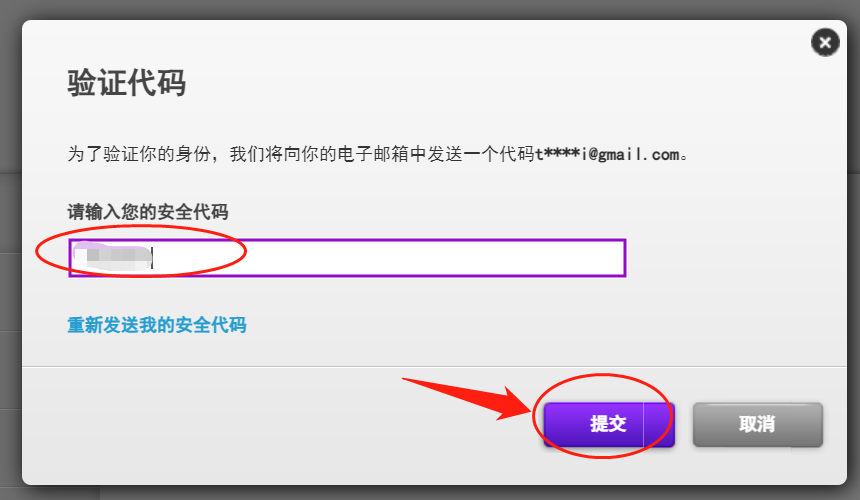The width and height of the screenshot is (860, 500).
Task: Click the text cursor in the code field
Action: (152, 258)
